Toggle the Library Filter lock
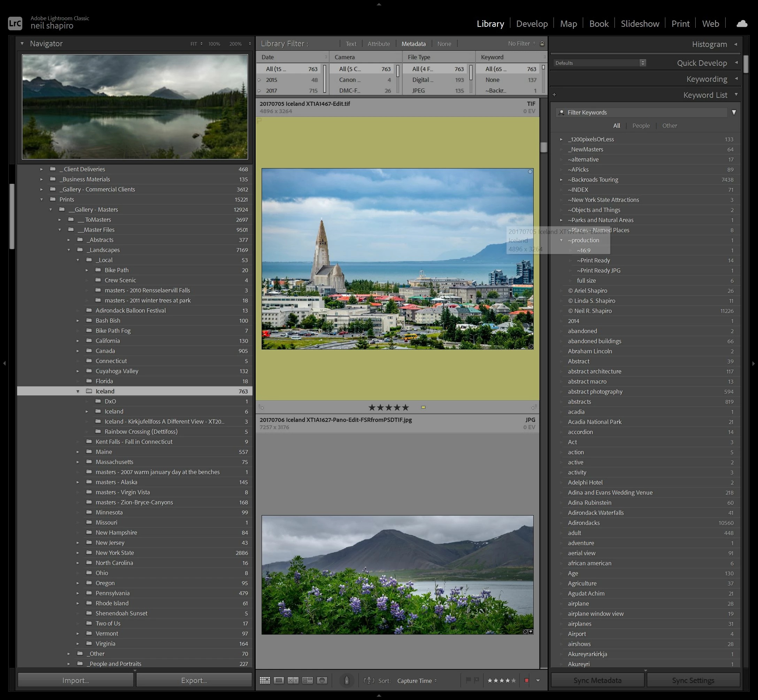Screen dimensions: 758x700 pyautogui.click(x=542, y=44)
